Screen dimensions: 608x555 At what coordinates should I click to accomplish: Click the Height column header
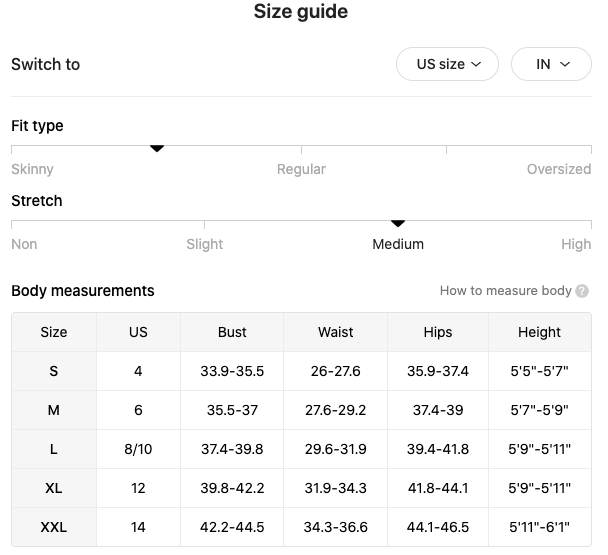coord(539,332)
